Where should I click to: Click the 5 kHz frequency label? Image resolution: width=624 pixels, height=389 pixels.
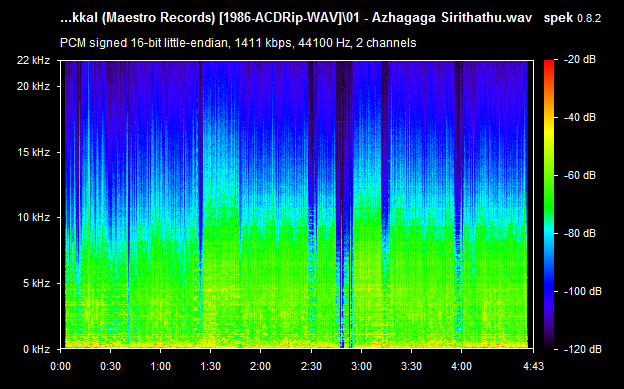click(36, 283)
